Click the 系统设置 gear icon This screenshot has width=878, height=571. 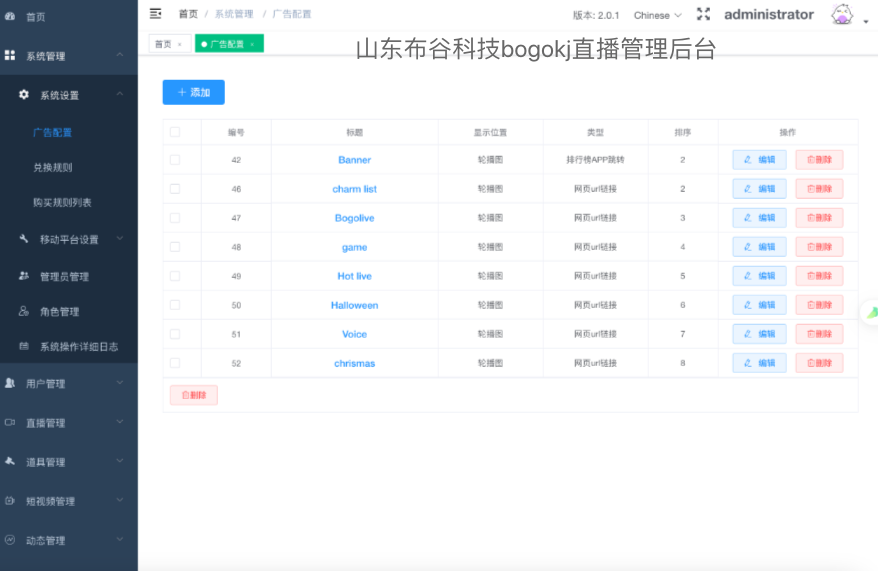(x=24, y=95)
